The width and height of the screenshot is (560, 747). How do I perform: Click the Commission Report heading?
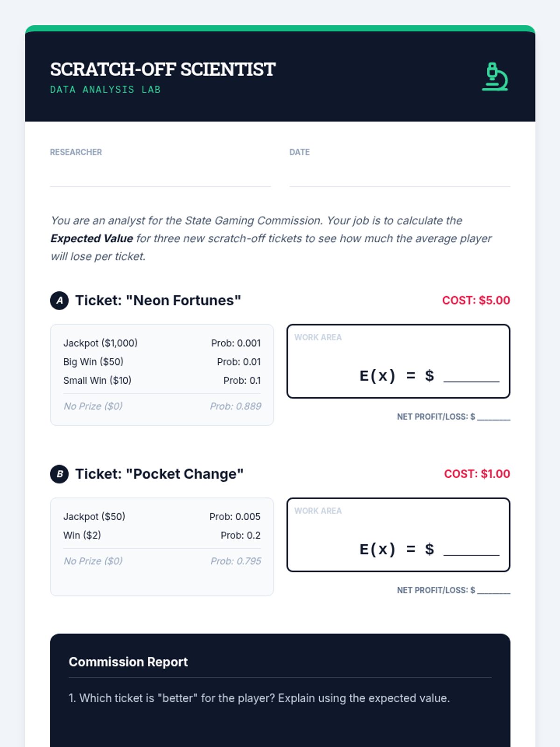(128, 662)
